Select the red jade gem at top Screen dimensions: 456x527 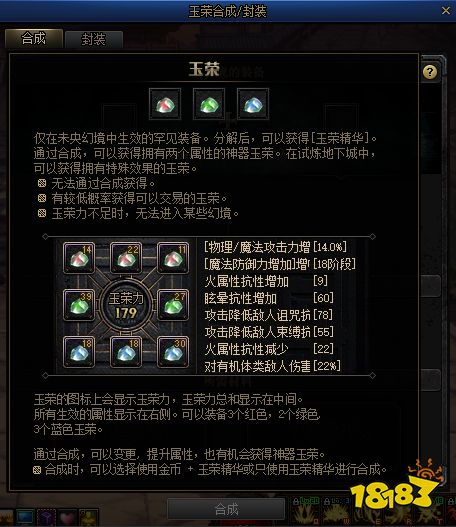pyautogui.click(x=165, y=104)
